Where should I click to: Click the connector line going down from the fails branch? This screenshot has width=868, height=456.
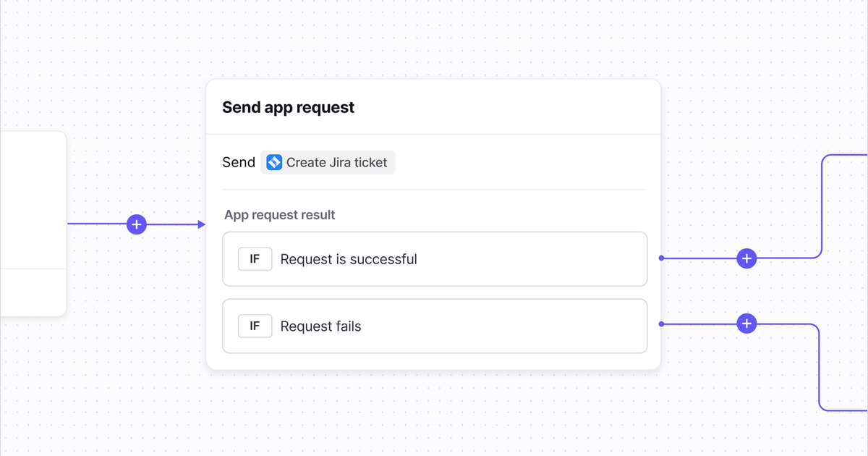click(x=819, y=369)
